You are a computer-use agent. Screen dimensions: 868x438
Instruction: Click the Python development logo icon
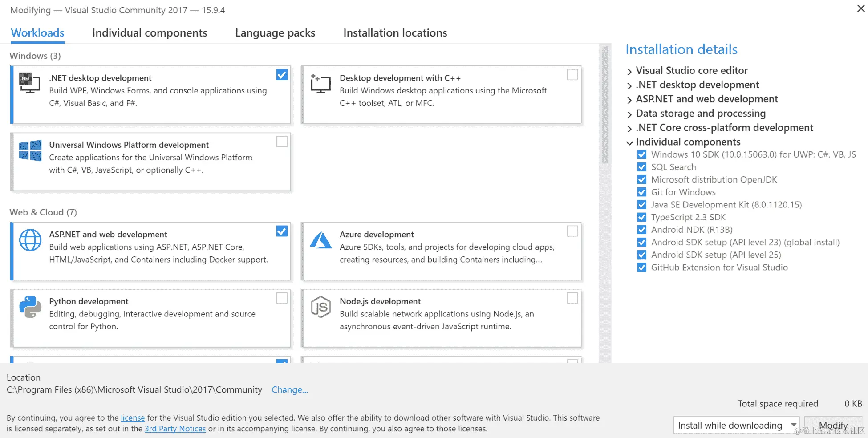click(30, 307)
